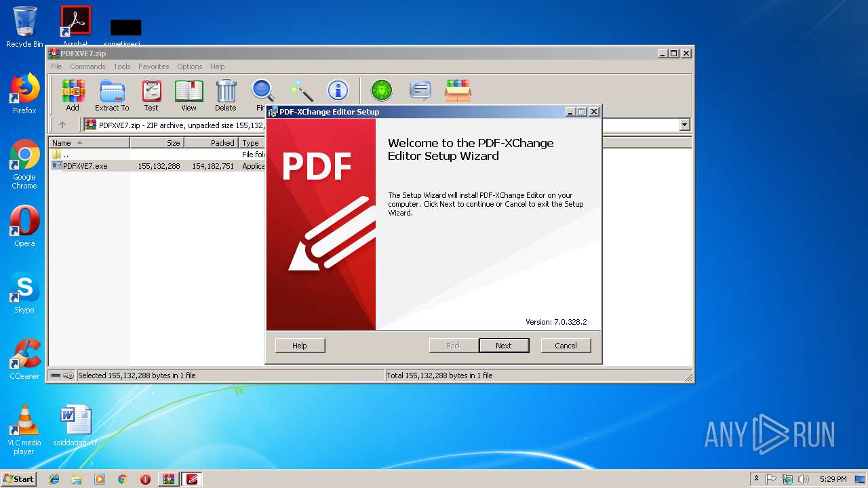Run the Test archive tool

[151, 95]
